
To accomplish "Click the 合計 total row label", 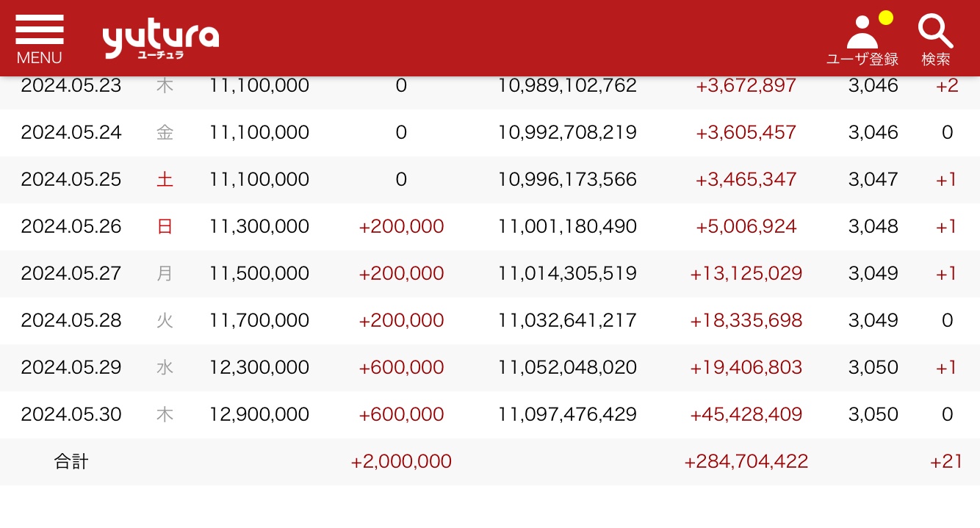I will coord(71,461).
